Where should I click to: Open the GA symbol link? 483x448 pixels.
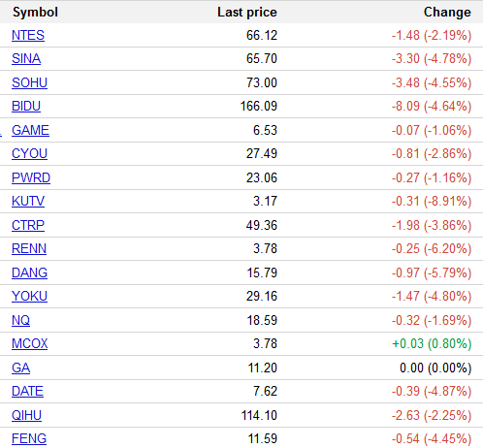(x=20, y=368)
